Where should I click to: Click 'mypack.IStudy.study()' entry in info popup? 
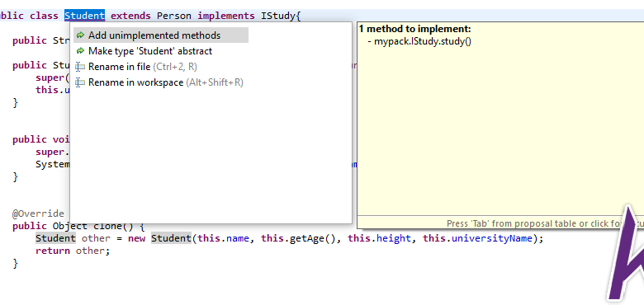pyautogui.click(x=423, y=41)
